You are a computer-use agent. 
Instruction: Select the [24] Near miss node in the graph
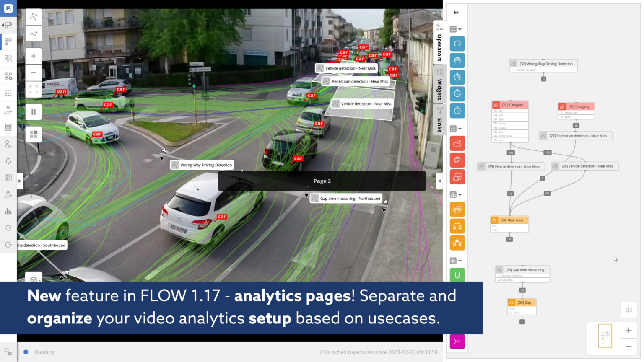tap(509, 220)
